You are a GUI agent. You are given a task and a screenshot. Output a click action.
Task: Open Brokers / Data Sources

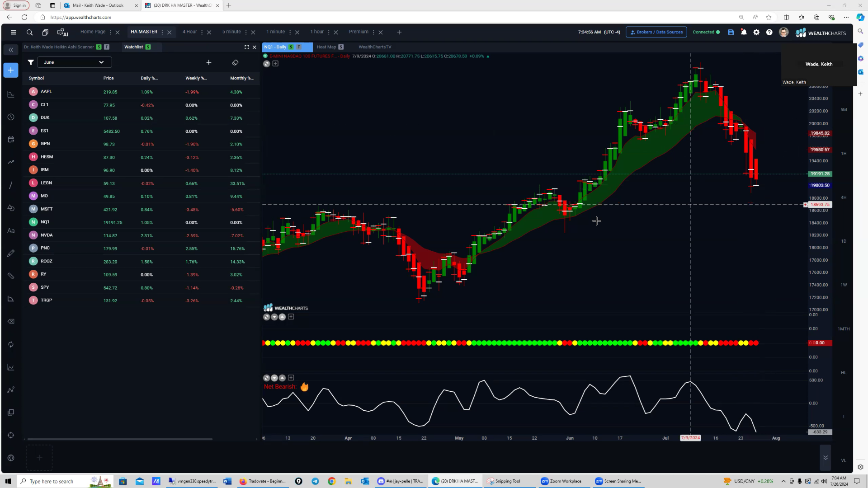click(x=656, y=32)
